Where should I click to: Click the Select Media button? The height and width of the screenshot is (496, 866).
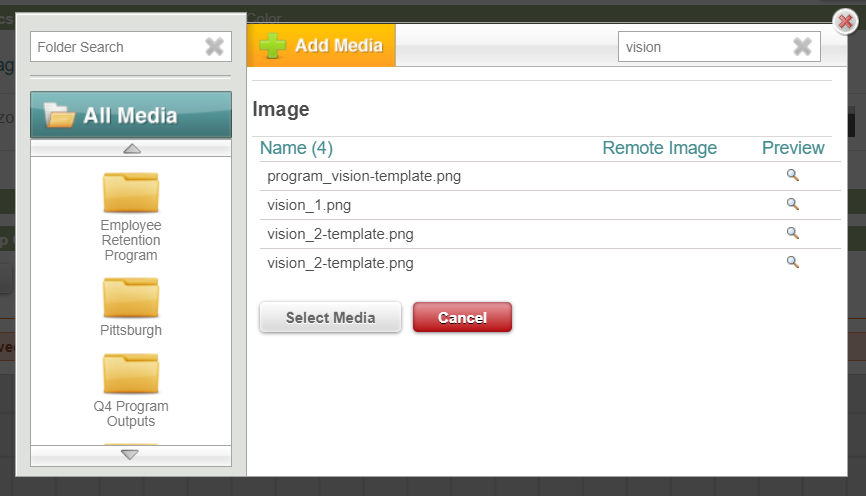click(330, 318)
